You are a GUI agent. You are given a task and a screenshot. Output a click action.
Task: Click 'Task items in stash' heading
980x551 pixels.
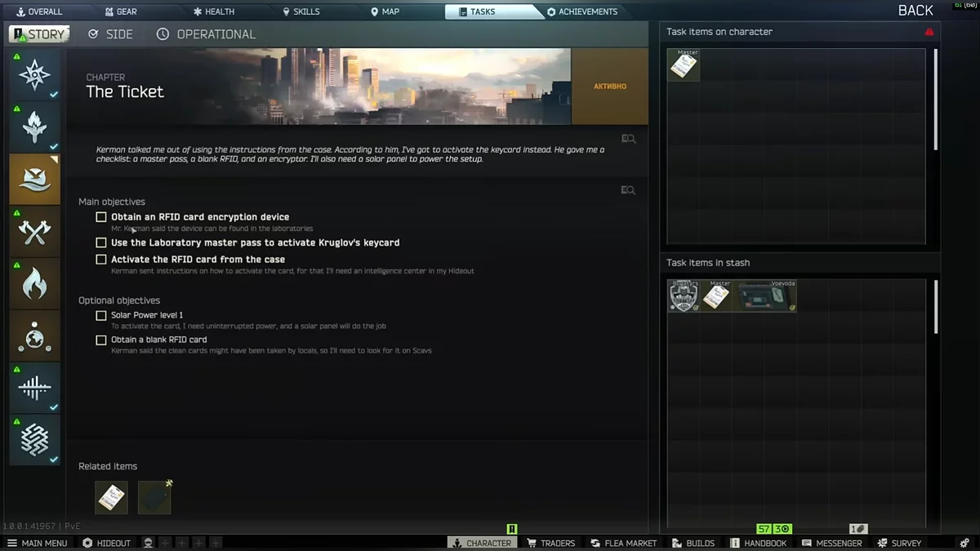pyautogui.click(x=708, y=263)
